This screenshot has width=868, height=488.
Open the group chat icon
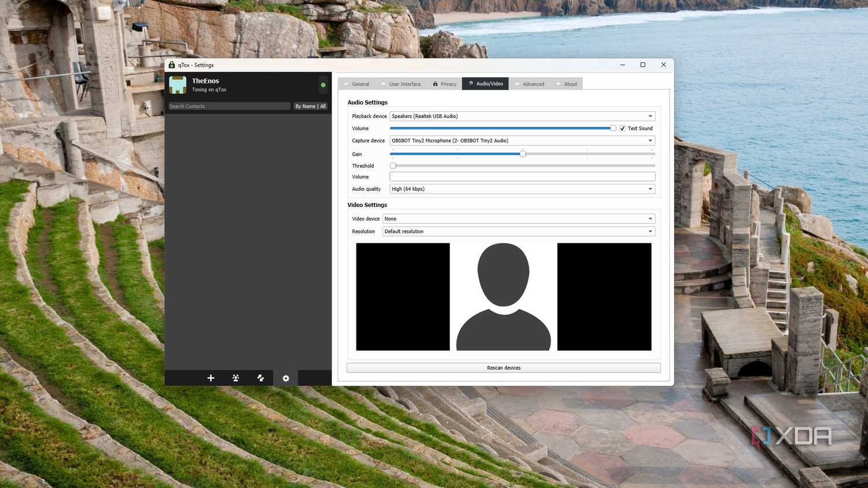tap(236, 378)
